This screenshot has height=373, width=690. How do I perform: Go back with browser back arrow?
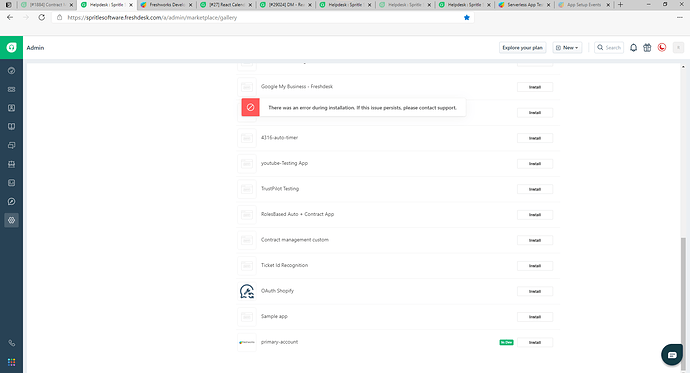click(10, 18)
